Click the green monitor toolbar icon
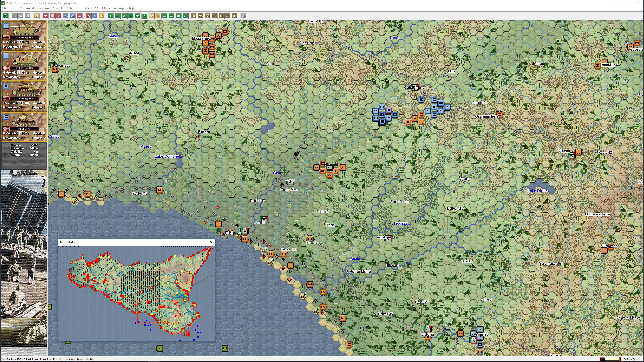 (x=172, y=16)
